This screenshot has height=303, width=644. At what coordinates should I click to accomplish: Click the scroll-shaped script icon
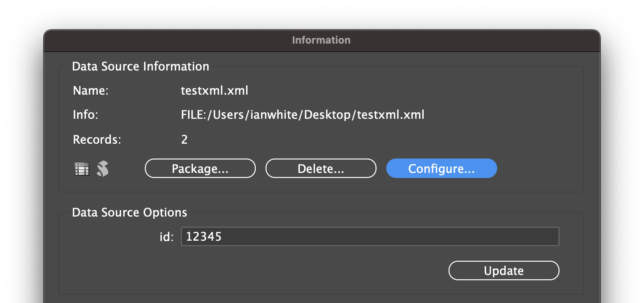coord(102,169)
